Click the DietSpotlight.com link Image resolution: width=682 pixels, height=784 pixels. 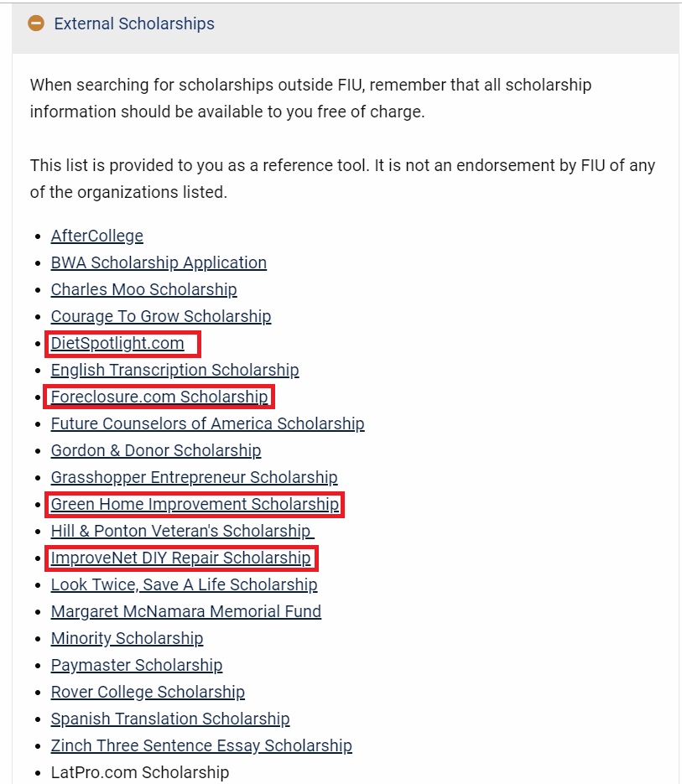tap(117, 343)
